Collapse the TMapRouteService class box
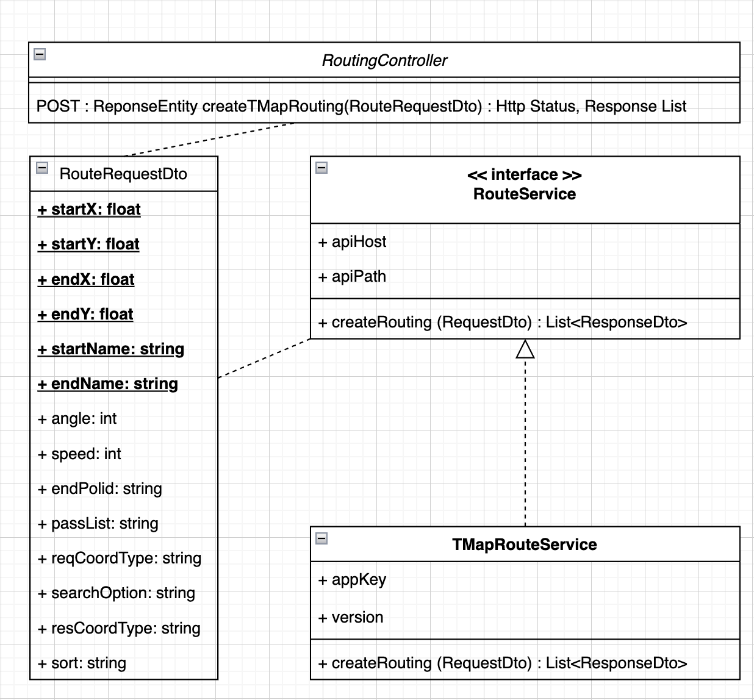754x700 pixels. click(x=321, y=538)
